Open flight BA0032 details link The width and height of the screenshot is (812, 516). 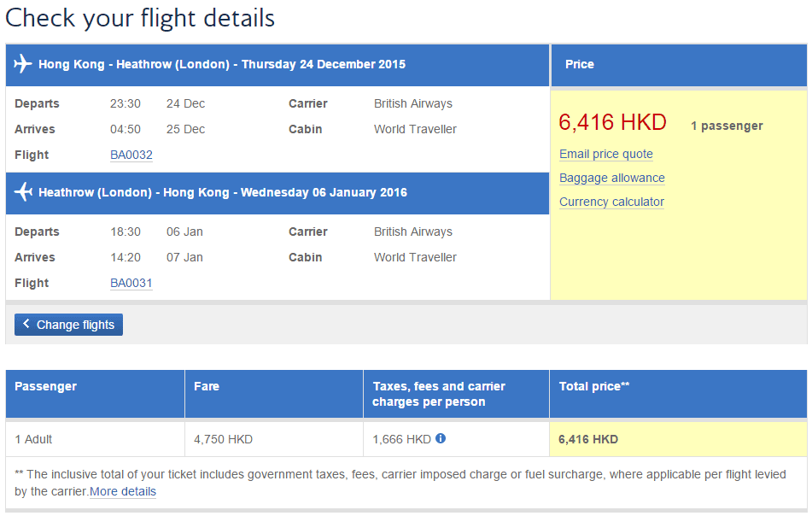point(131,155)
